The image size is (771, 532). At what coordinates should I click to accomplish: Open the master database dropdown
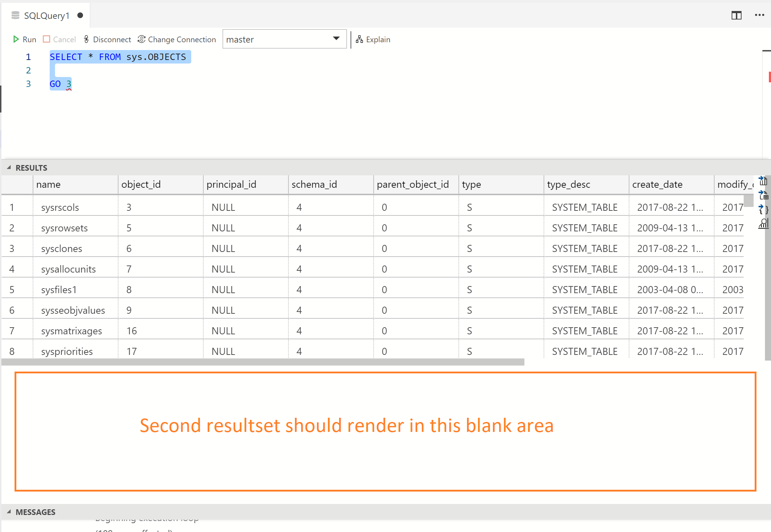pos(284,39)
